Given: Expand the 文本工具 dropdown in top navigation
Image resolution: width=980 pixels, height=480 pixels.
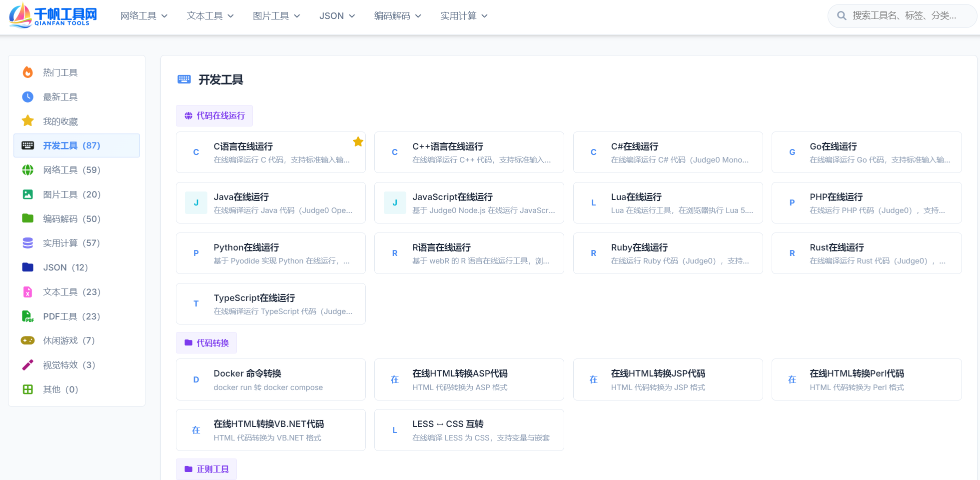Looking at the screenshot, I should tap(210, 16).
